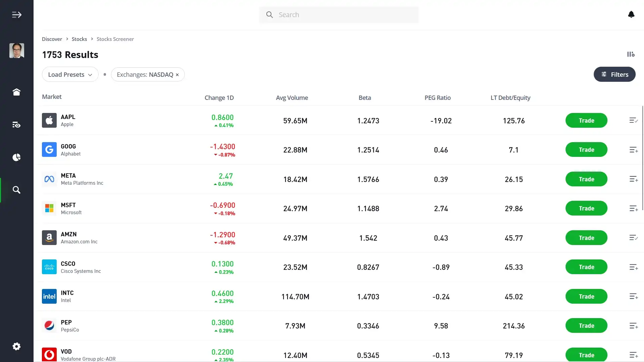The image size is (644, 362).
Task: Add VOD to watchlist icon
Action: (633, 355)
